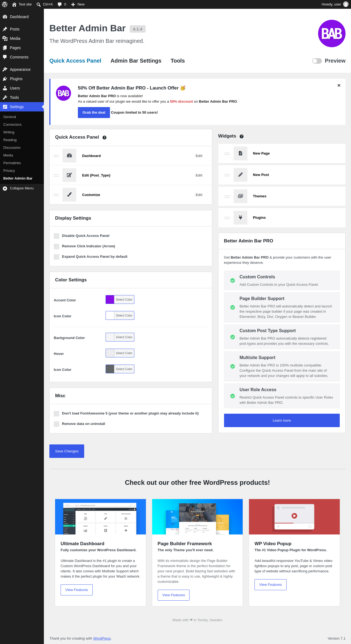Viewport: 351px width, 644px height.
Task: Click the Dashboard gauge icon in Quick Access Panel
Action: pyautogui.click(x=69, y=156)
